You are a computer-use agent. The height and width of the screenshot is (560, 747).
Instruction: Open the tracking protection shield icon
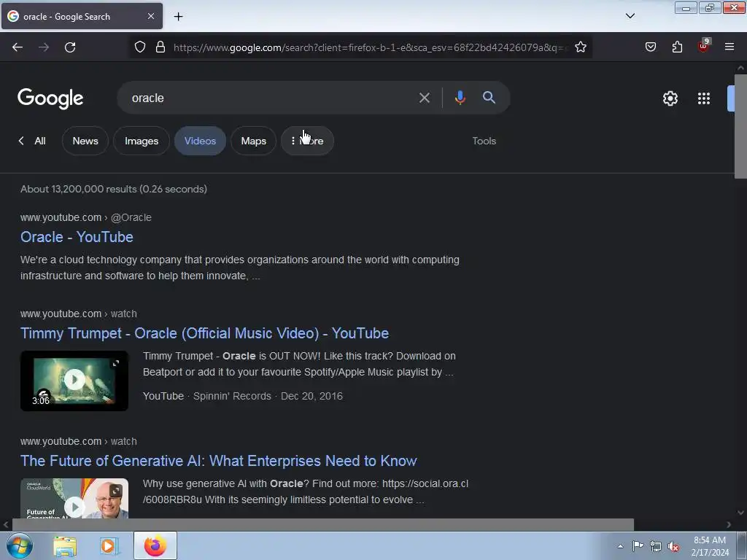pos(139,47)
